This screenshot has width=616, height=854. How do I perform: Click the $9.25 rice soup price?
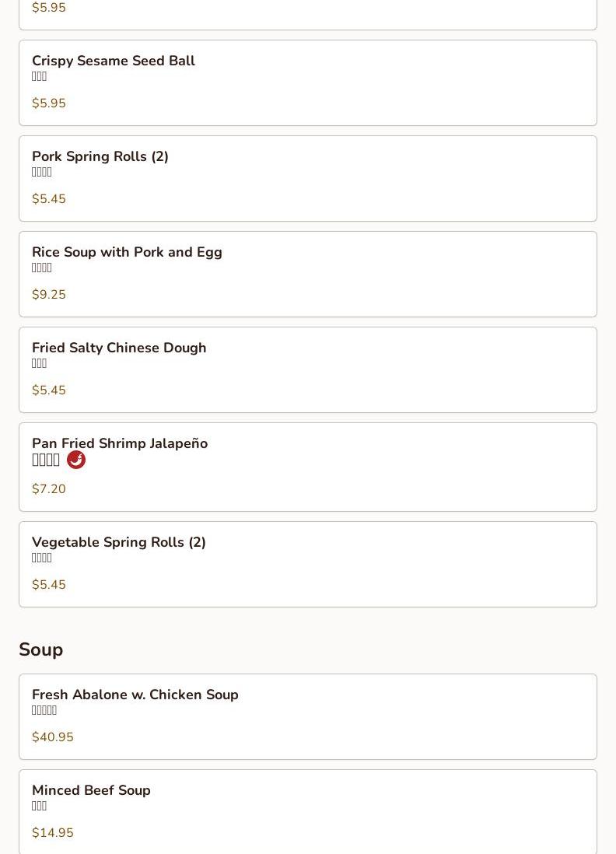pyautogui.click(x=49, y=295)
